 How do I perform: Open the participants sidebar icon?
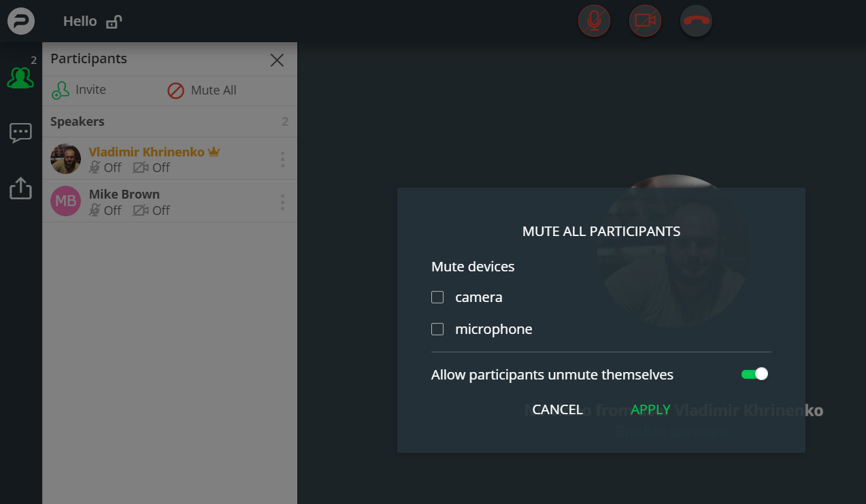click(20, 77)
